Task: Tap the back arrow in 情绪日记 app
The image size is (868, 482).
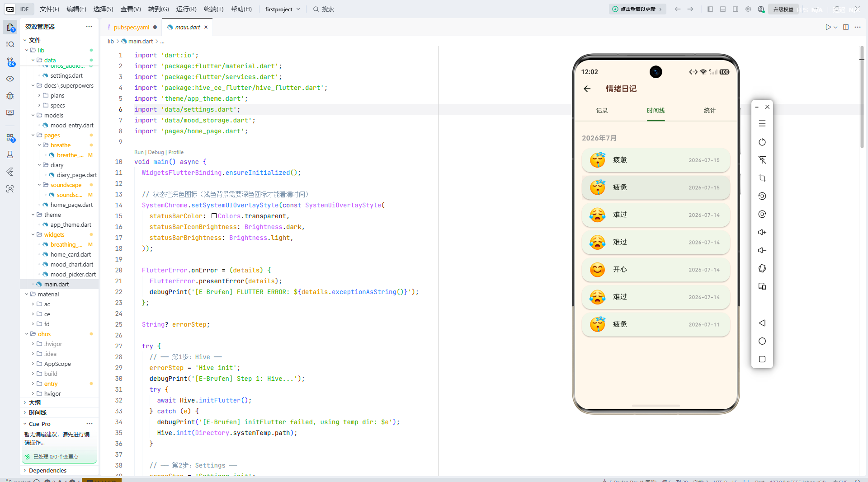Action: [x=587, y=89]
